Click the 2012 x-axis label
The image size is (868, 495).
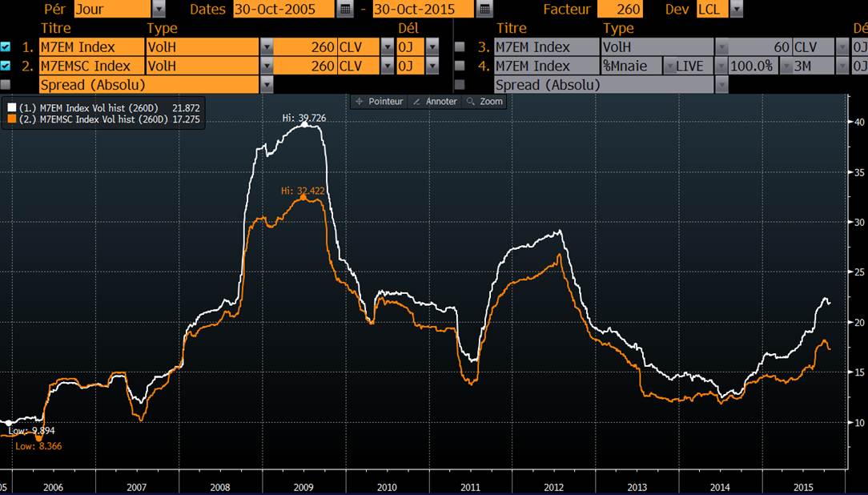coord(553,488)
